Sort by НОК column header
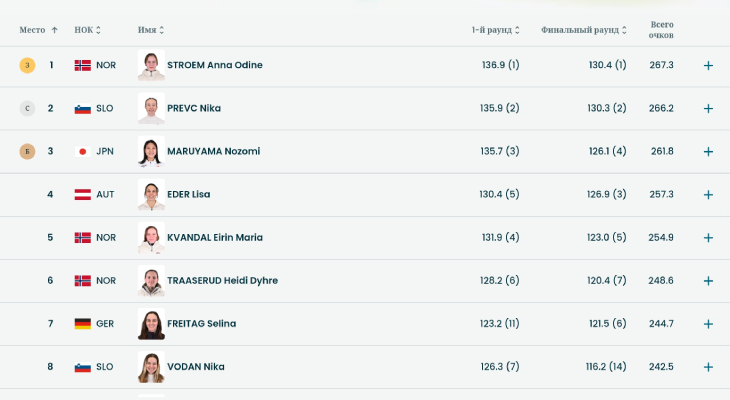Screen dimensions: 730x400 87,30
